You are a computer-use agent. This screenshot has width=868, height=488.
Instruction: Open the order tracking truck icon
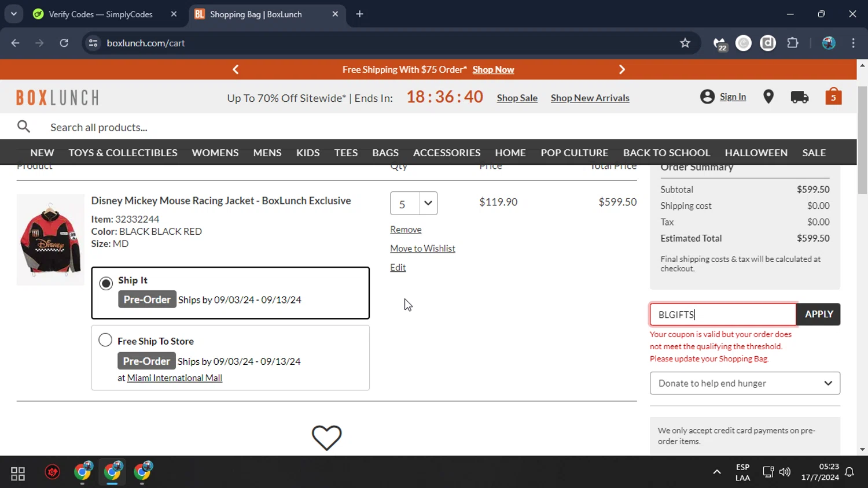pos(800,97)
